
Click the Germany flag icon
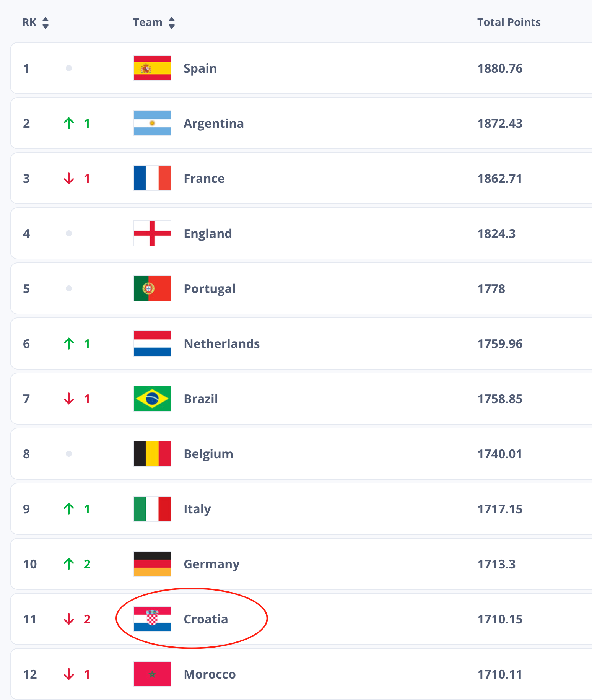pyautogui.click(x=152, y=564)
